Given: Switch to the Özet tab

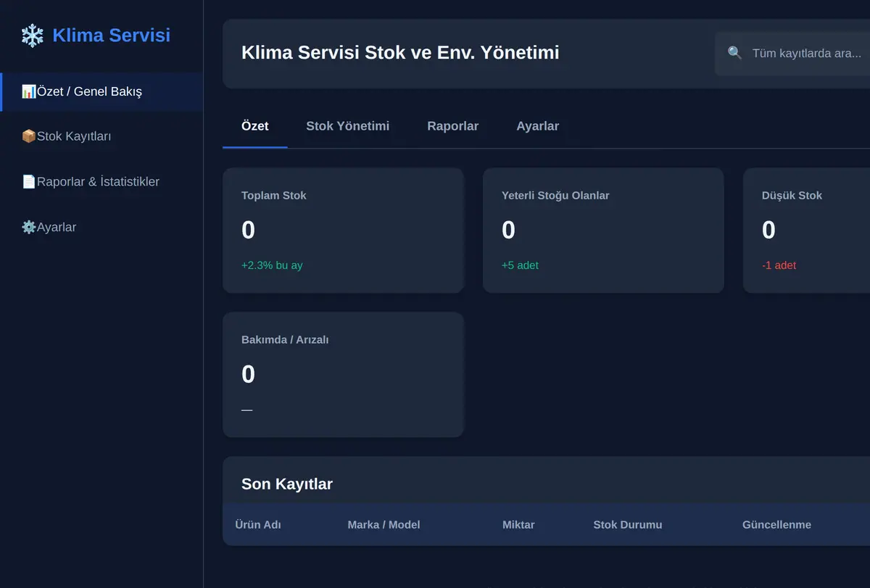Looking at the screenshot, I should pyautogui.click(x=255, y=126).
